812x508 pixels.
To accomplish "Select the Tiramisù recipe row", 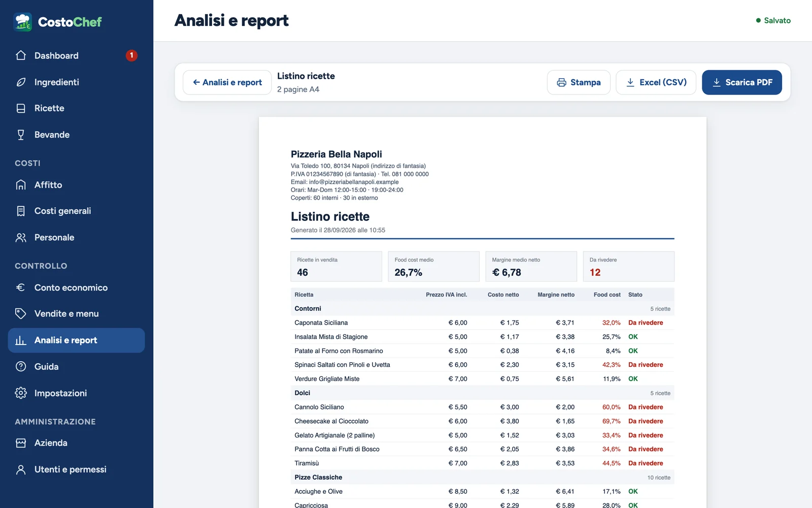I will tap(483, 463).
